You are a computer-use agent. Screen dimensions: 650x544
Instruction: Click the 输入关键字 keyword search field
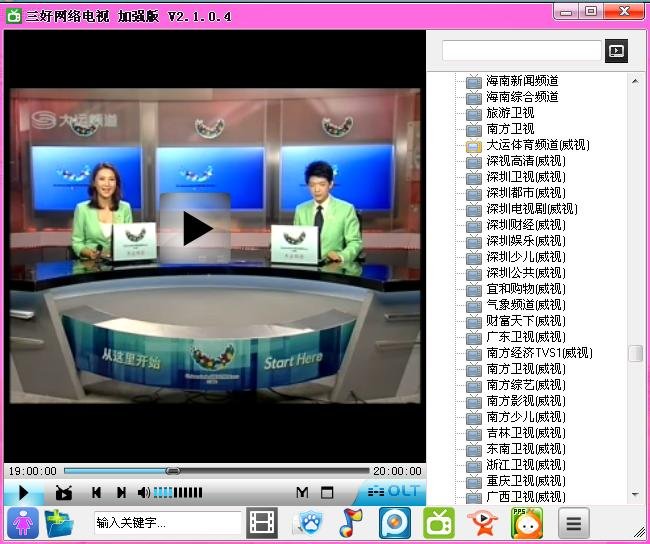[x=167, y=522]
